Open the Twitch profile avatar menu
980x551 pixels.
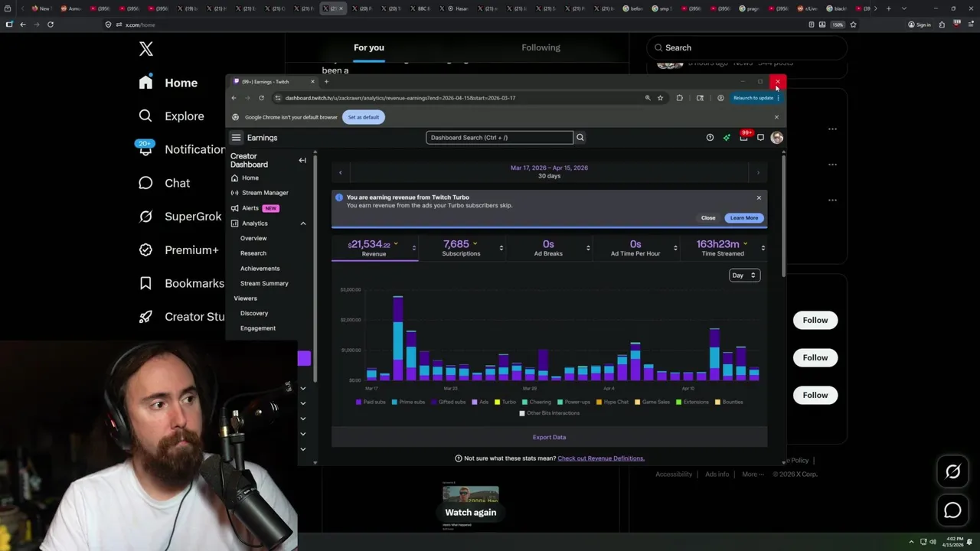(x=776, y=138)
